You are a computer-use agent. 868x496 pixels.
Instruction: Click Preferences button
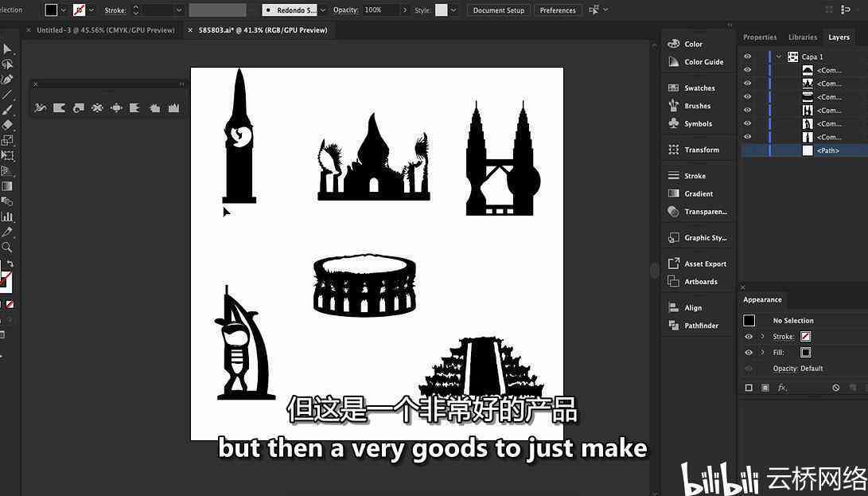[558, 10]
